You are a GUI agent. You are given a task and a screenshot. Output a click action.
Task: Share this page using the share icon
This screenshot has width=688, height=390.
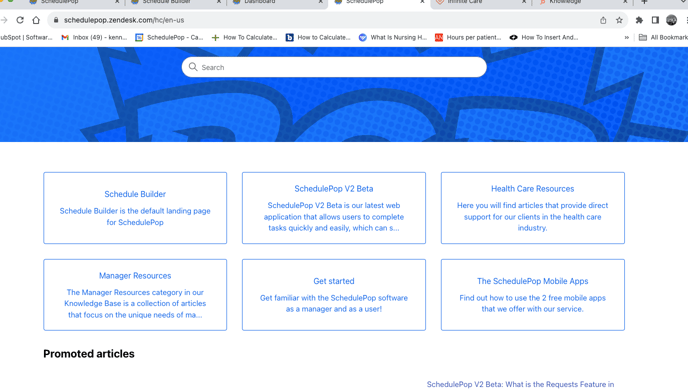[x=603, y=20]
